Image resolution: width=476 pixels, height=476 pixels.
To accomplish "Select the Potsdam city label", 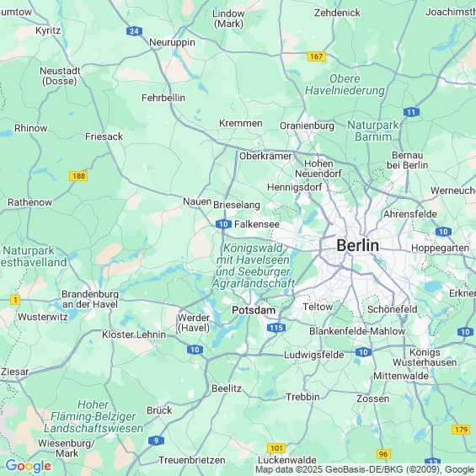I will point(254,310).
